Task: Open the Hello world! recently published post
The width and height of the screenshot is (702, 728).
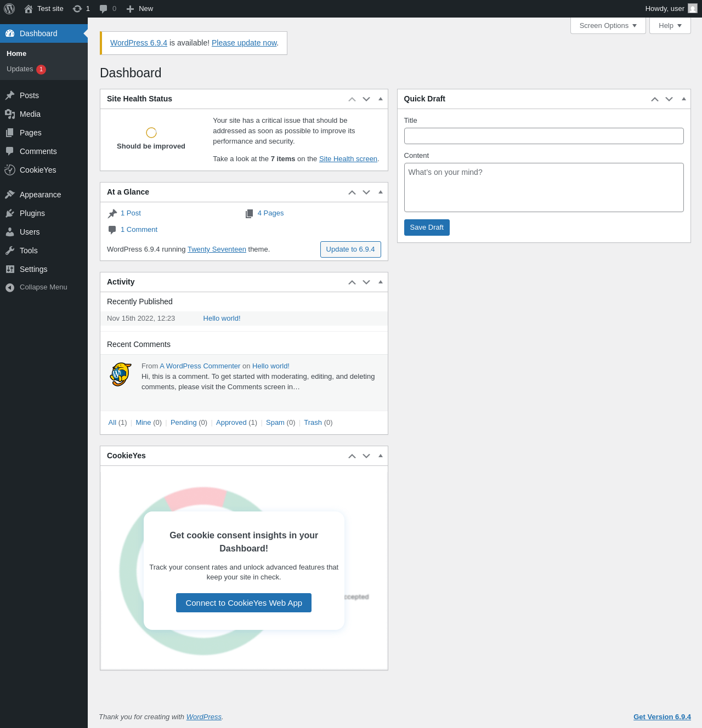Action: click(x=222, y=318)
